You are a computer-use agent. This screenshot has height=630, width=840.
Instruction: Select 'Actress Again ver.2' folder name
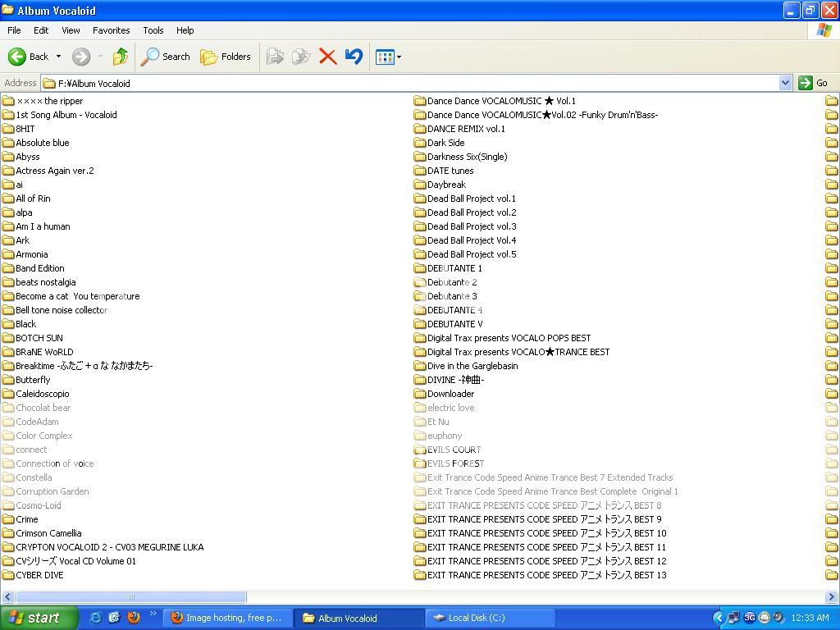click(55, 171)
